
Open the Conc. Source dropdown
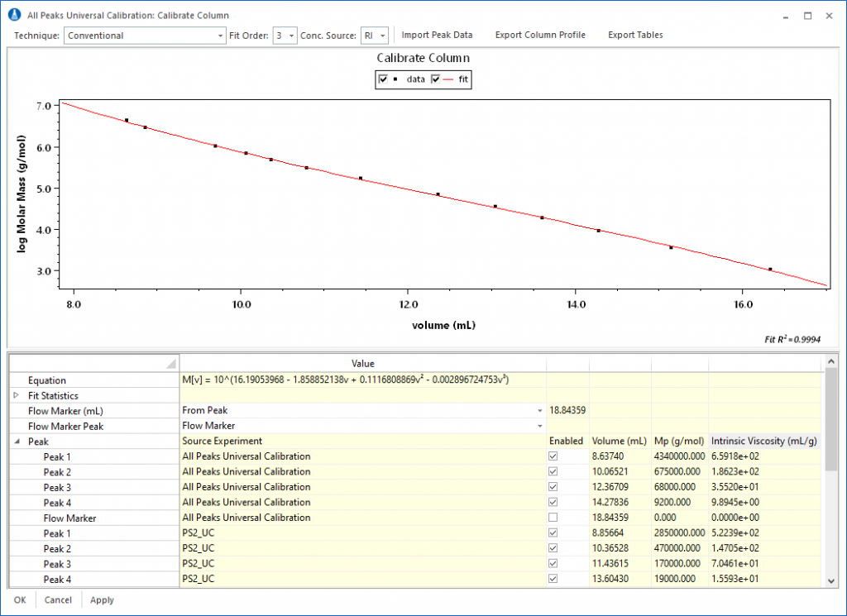click(x=383, y=36)
